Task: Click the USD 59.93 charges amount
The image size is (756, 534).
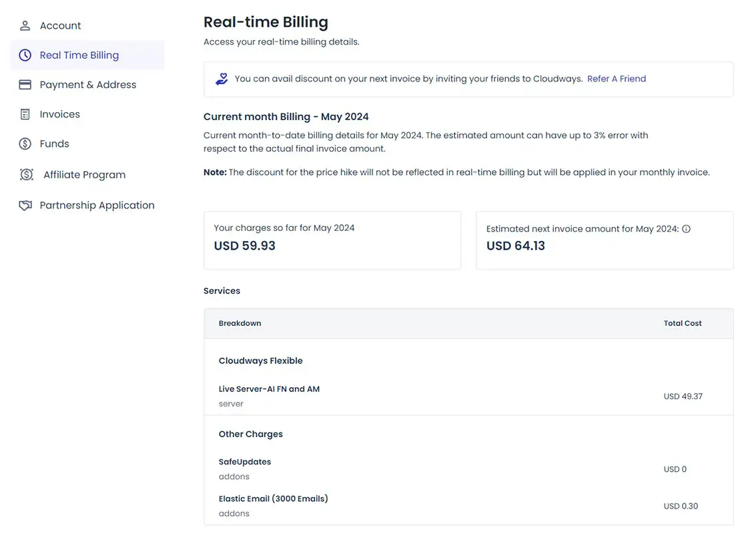Action: (244, 246)
